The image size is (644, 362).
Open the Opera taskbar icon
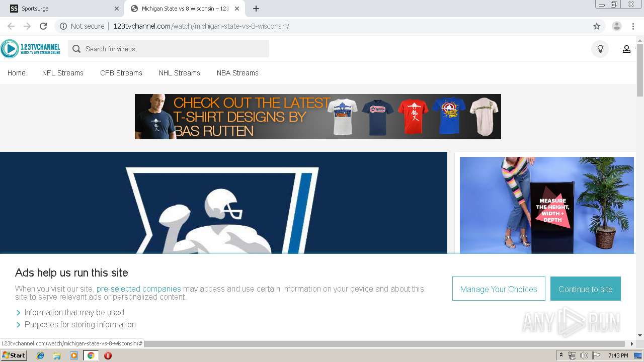click(108, 355)
